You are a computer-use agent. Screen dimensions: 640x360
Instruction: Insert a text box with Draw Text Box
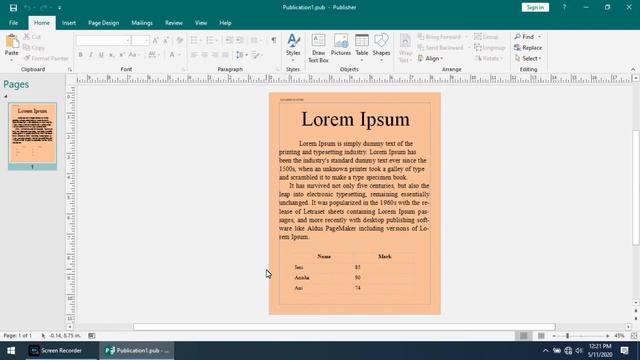[x=318, y=49]
